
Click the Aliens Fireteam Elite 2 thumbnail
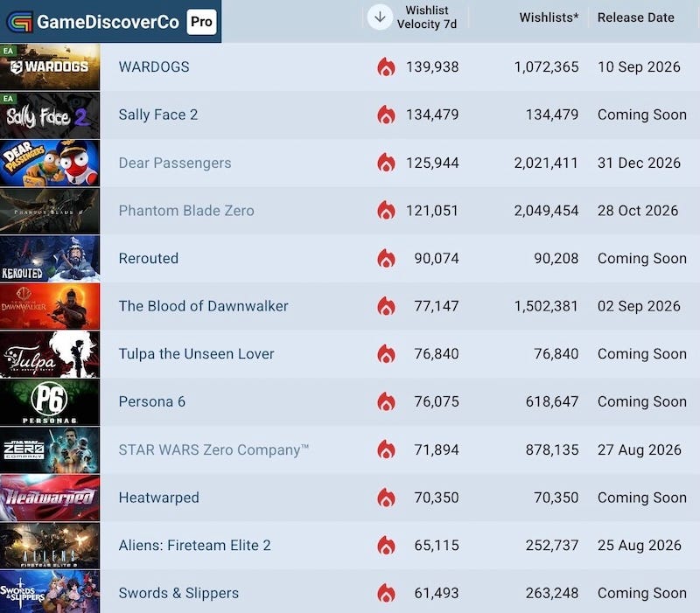point(50,546)
